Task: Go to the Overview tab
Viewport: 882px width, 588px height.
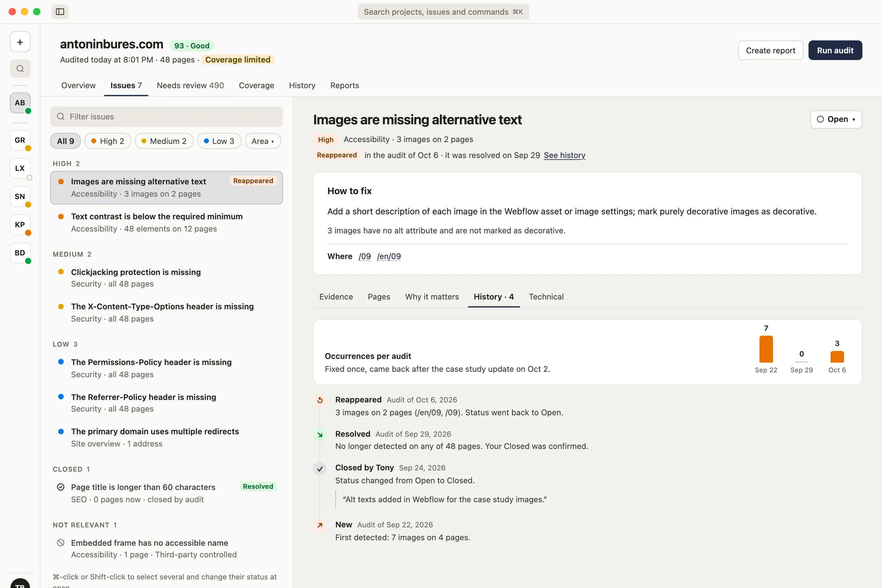Action: tap(78, 85)
